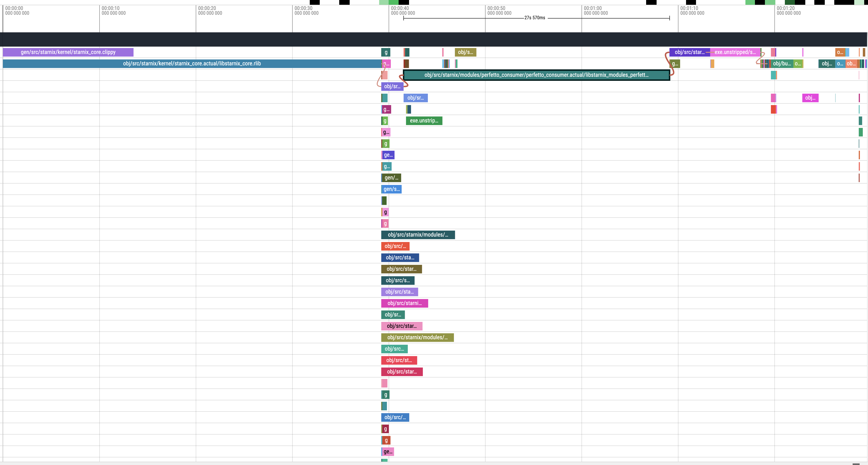Select the periwinkle obj/sr slice below highlighted slice
This screenshot has height=465, width=868.
coord(415,98)
